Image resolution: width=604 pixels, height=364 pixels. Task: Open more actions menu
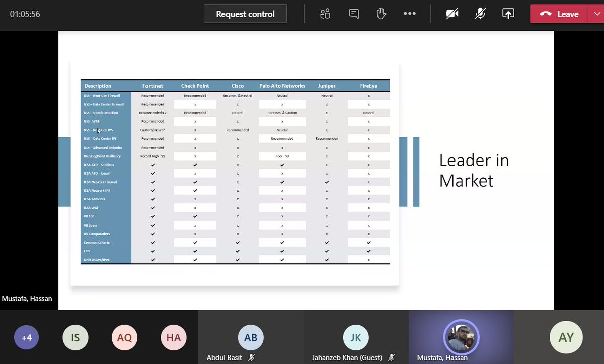click(x=410, y=14)
